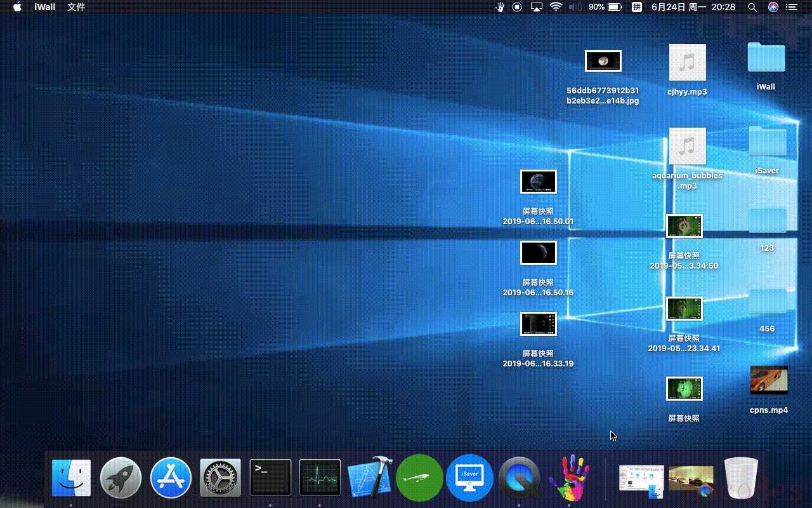
Task: Select the cpns.mp4 video file
Action: (x=769, y=380)
